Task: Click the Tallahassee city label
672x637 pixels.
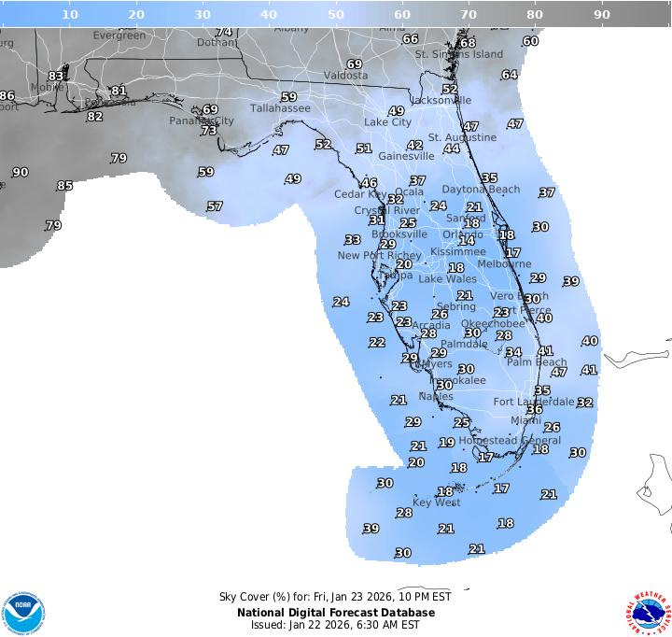Action: tap(280, 108)
